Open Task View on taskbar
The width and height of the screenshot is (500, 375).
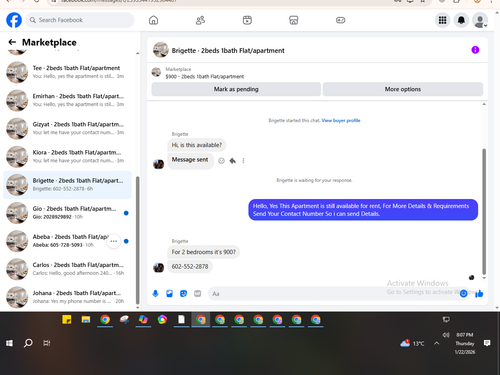(47, 343)
